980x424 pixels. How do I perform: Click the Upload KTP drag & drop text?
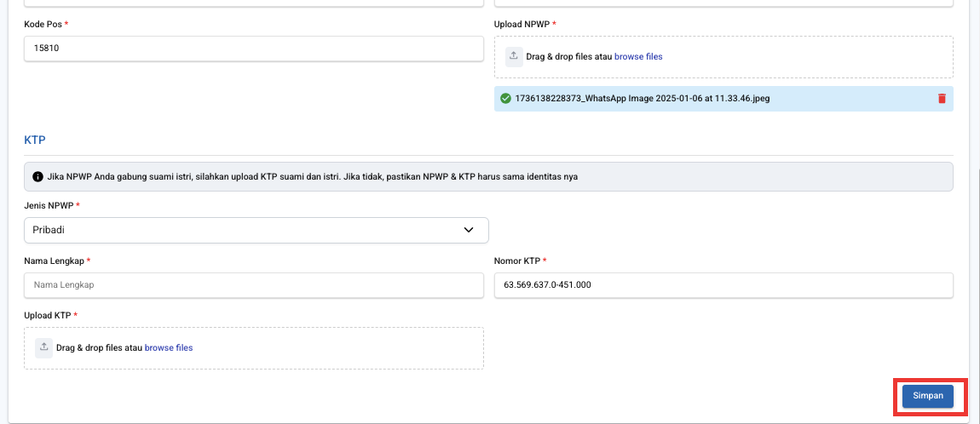(x=99, y=348)
